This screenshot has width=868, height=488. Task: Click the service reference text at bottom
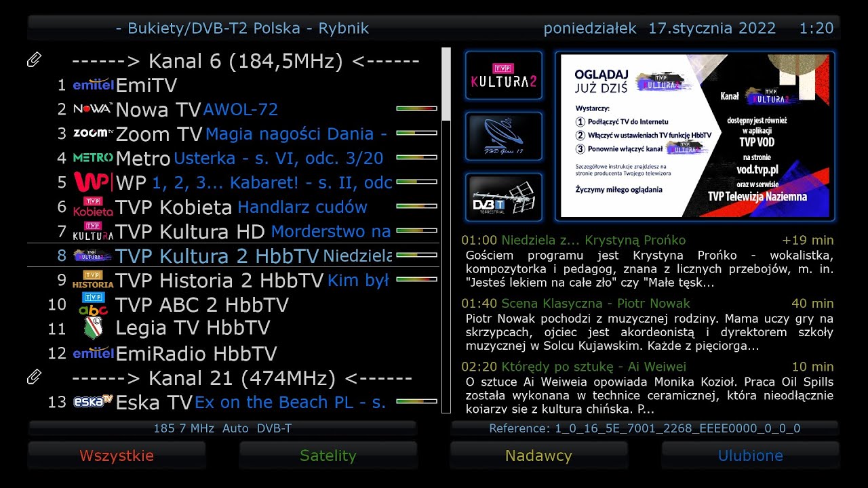tap(645, 428)
